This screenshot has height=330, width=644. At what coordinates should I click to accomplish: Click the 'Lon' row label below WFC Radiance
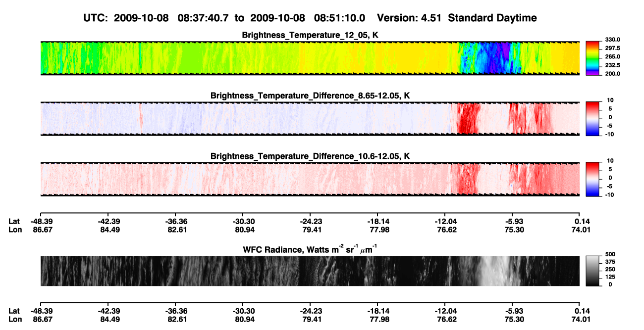click(14, 320)
